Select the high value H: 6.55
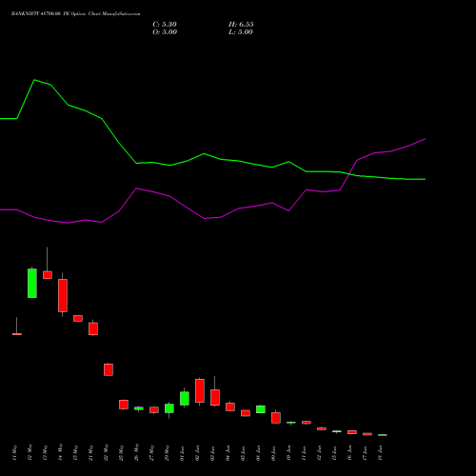 (241, 25)
